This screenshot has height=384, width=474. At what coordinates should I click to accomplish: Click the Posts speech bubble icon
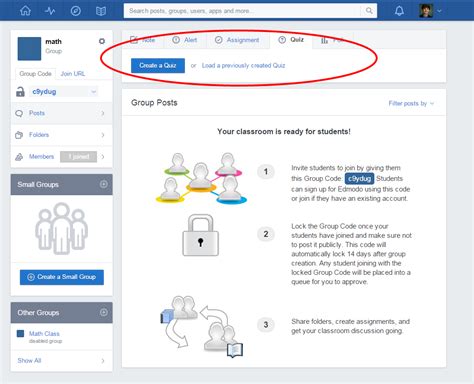pyautogui.click(x=19, y=113)
